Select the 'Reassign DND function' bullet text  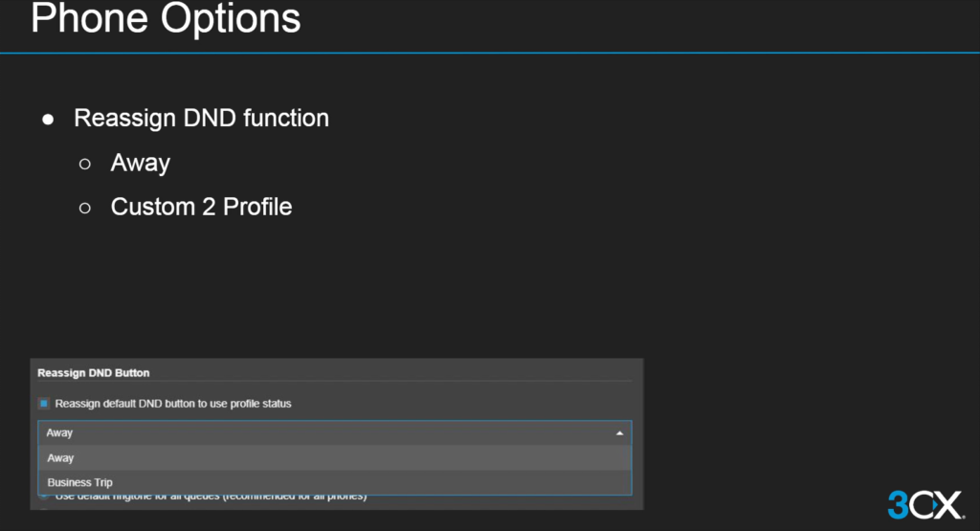pyautogui.click(x=201, y=119)
